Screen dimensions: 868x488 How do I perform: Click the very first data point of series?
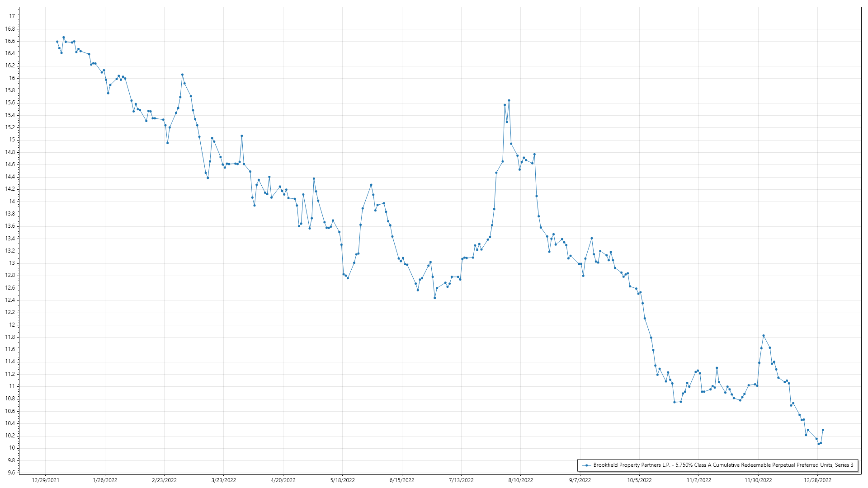tap(57, 42)
